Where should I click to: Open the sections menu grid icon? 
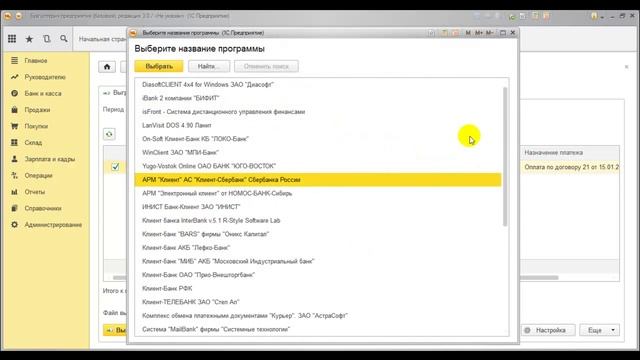tap(12, 39)
